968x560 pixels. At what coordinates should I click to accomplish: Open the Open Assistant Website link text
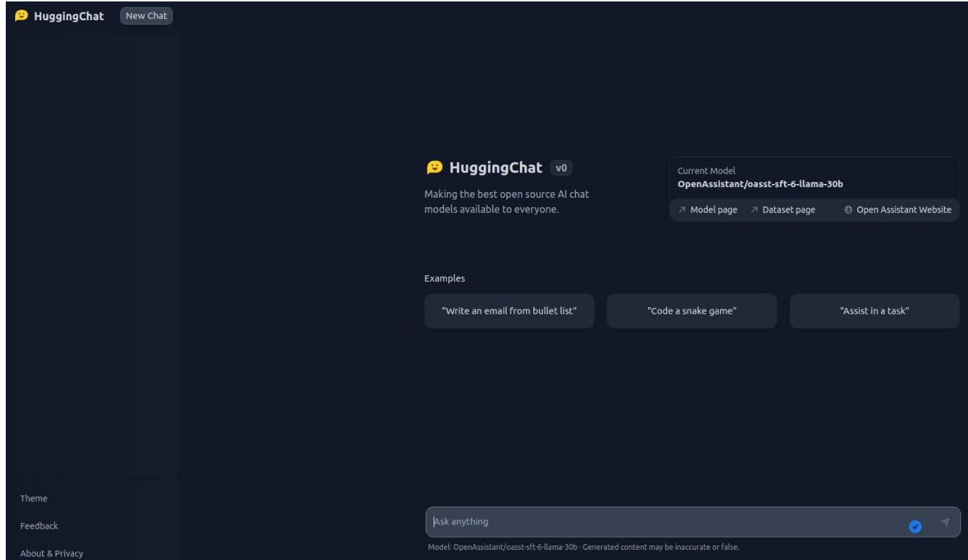pos(903,210)
